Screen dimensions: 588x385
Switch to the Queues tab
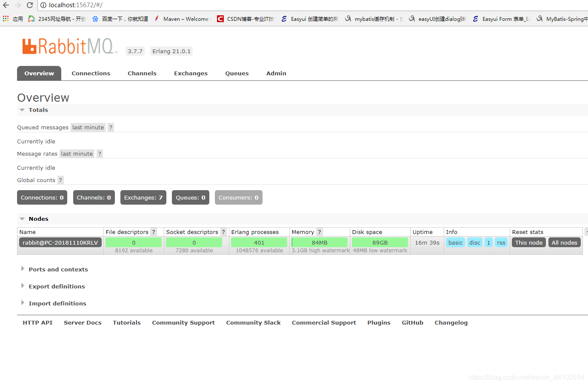(237, 73)
